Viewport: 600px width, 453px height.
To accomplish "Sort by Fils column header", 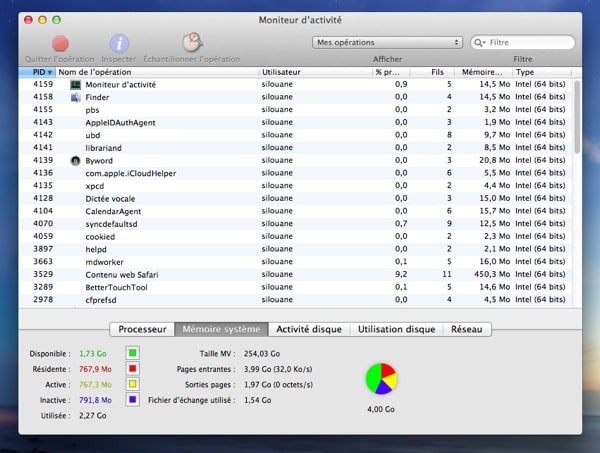I will pyautogui.click(x=432, y=72).
